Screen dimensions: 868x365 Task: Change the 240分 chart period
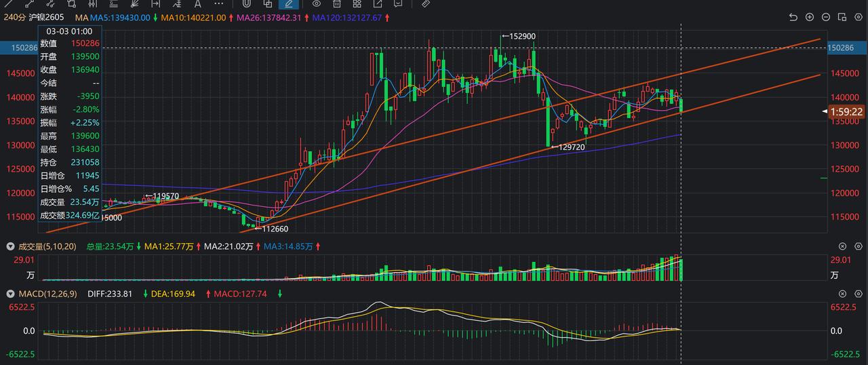[14, 17]
